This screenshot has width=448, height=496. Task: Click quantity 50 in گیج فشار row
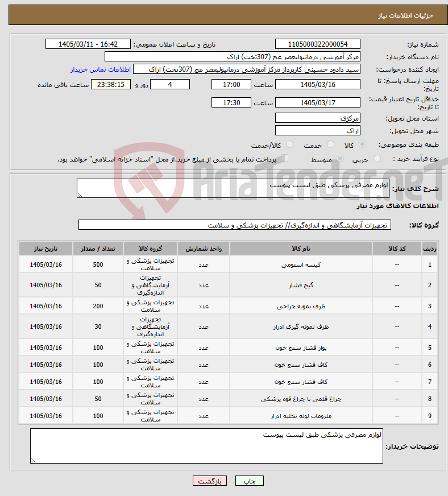(x=98, y=286)
